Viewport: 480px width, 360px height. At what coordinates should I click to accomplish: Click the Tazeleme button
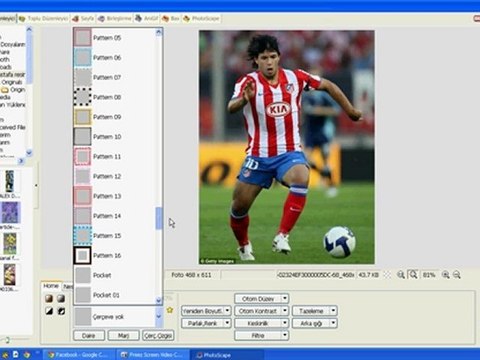click(311, 311)
